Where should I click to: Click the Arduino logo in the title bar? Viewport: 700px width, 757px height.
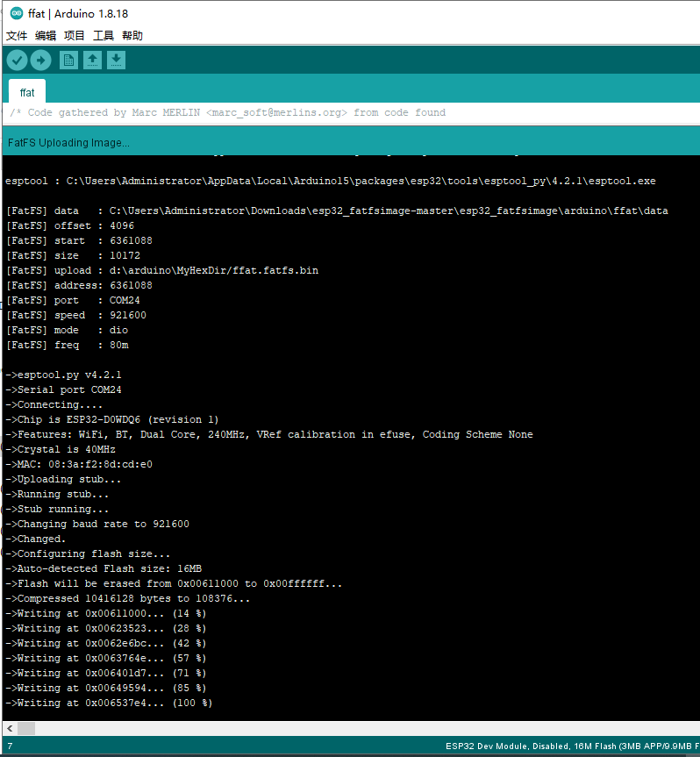pyautogui.click(x=17, y=13)
